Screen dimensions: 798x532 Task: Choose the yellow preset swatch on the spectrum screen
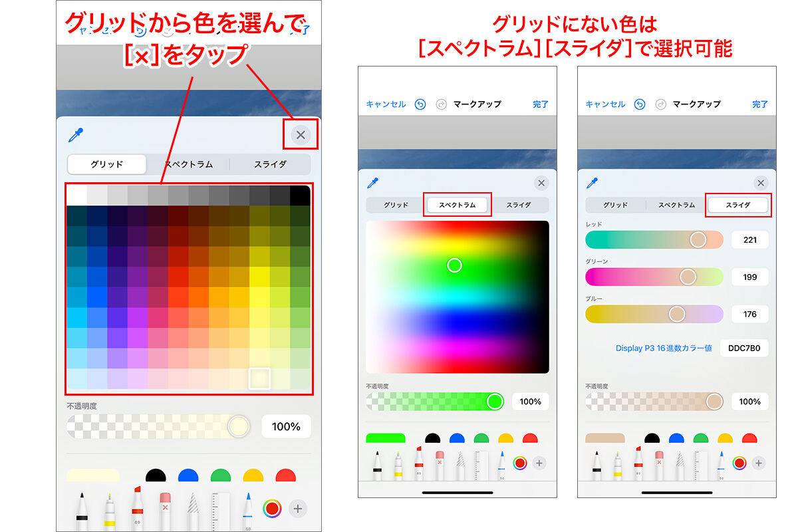(506, 438)
